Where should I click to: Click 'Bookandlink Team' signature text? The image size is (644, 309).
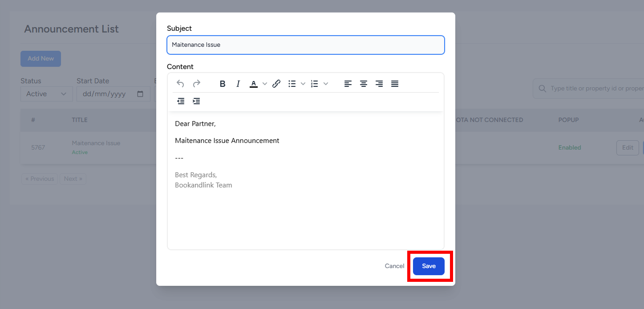(203, 185)
